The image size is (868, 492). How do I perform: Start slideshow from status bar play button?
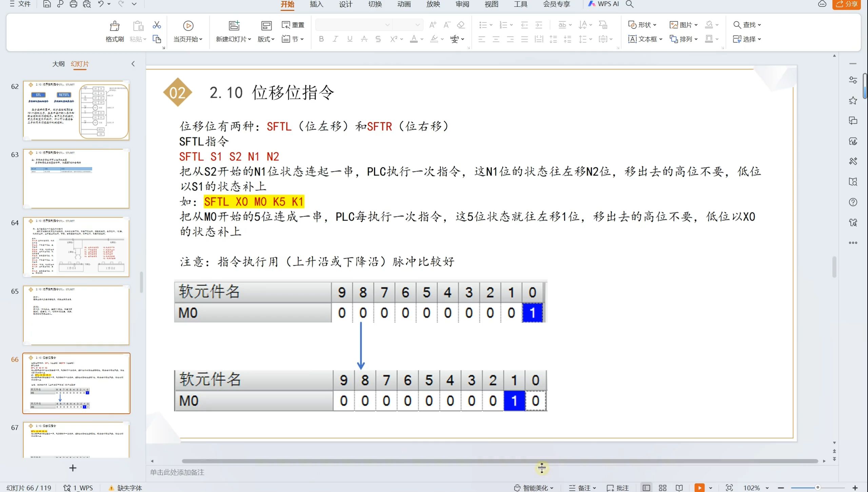699,488
